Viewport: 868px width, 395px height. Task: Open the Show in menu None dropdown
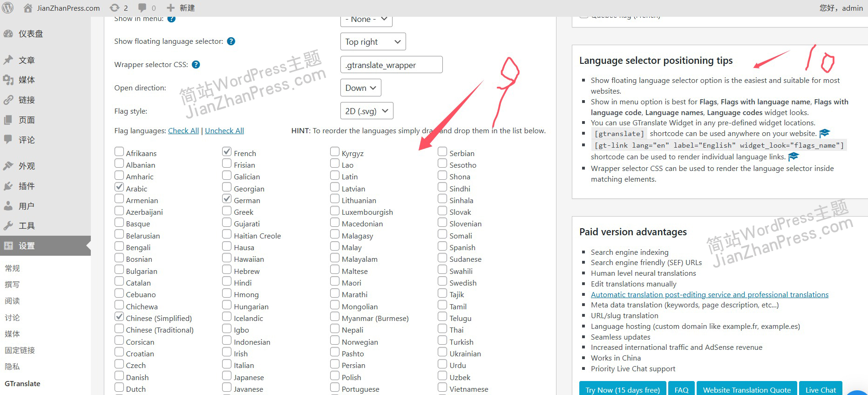pos(366,20)
